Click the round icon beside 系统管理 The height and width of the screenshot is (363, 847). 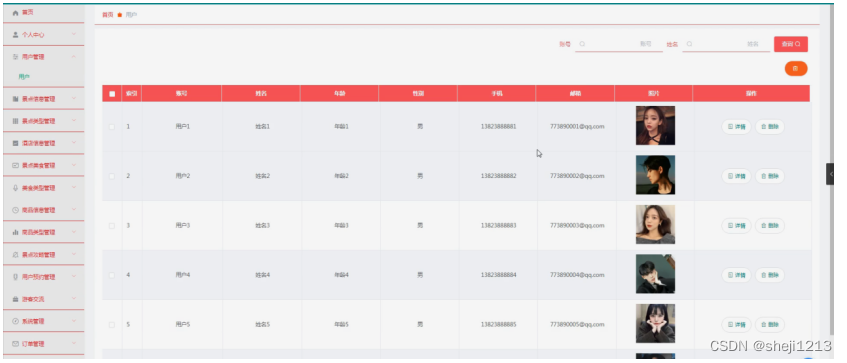tap(15, 321)
